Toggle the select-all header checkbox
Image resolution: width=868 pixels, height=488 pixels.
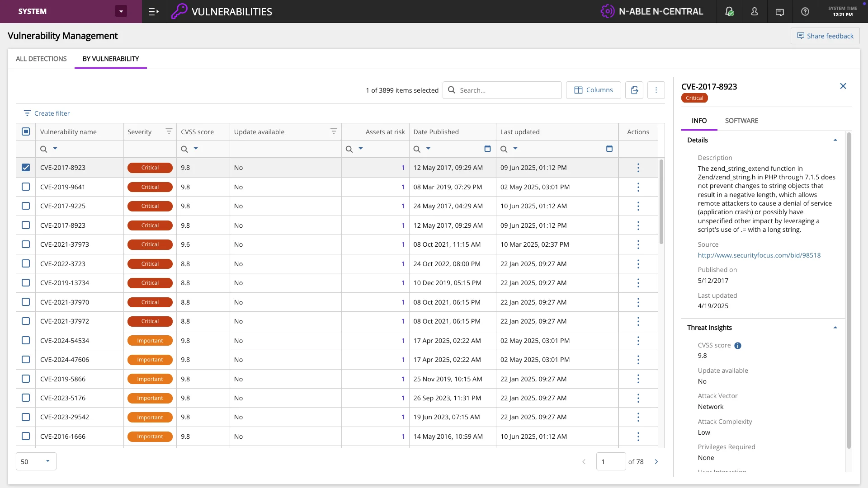[26, 131]
